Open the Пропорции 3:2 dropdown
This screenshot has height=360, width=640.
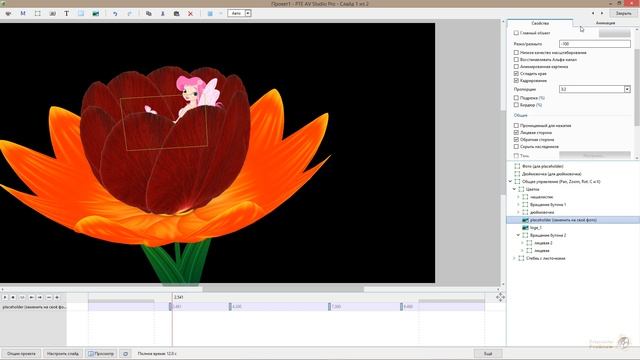(x=627, y=89)
